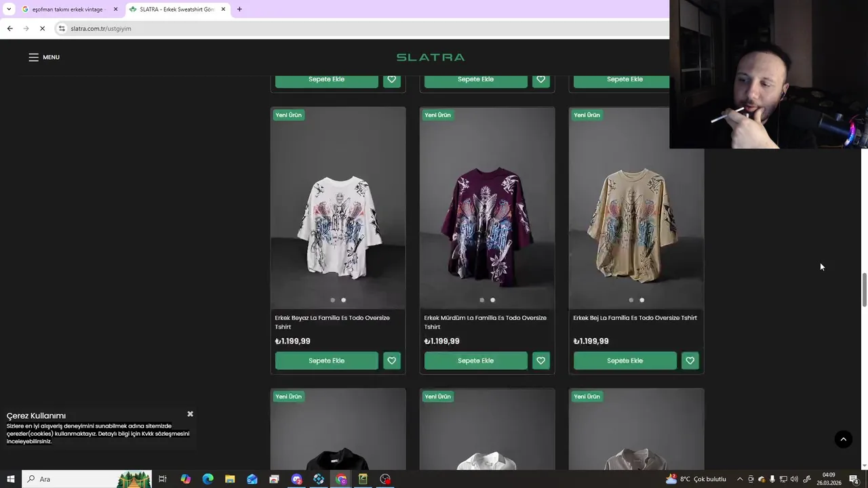Open Chrome profile C window on taskbar

[341, 479]
